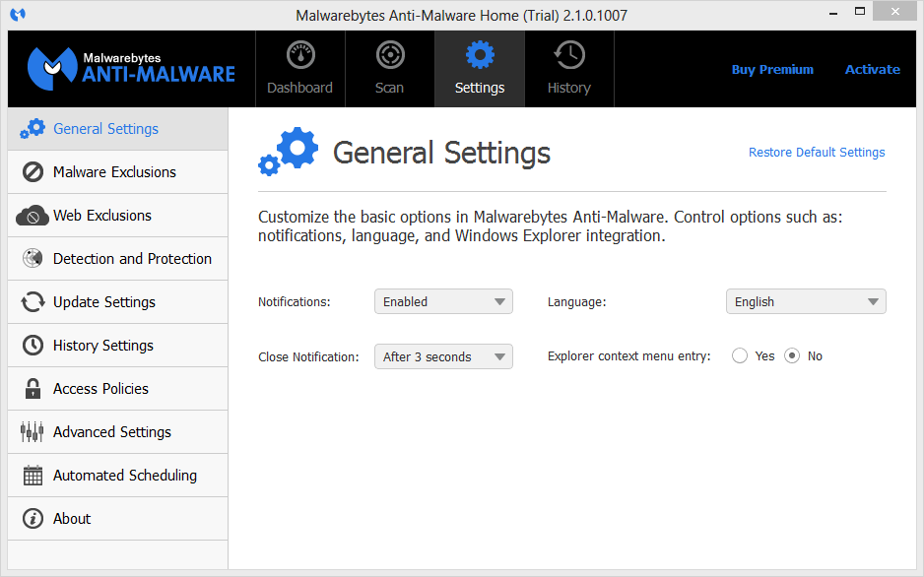This screenshot has width=924, height=577.
Task: Click the Buy Premium link
Action: 772,70
